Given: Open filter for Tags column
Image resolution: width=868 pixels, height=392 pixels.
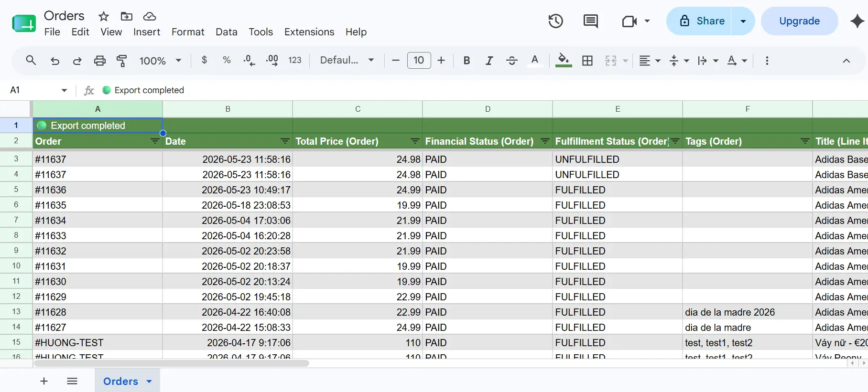Looking at the screenshot, I should pos(805,141).
